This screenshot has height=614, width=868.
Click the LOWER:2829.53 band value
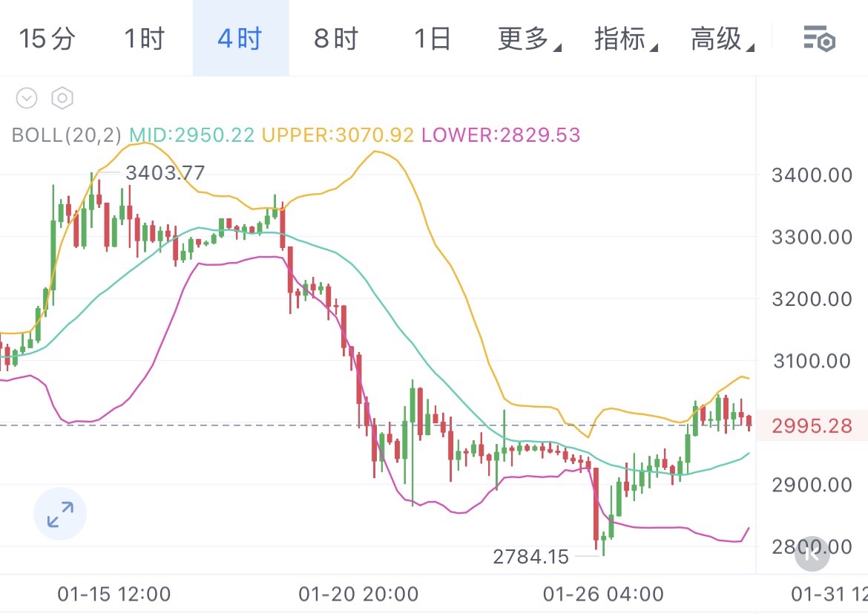pyautogui.click(x=501, y=135)
